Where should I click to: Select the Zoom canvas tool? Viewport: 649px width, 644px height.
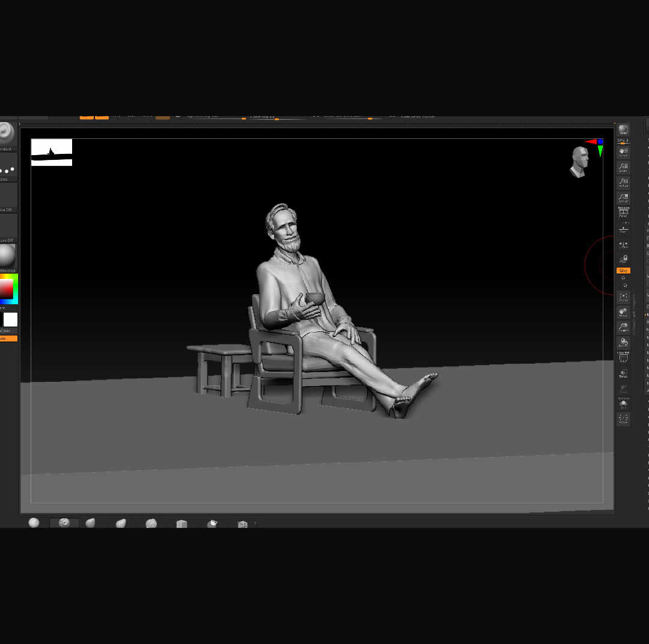pos(623,167)
